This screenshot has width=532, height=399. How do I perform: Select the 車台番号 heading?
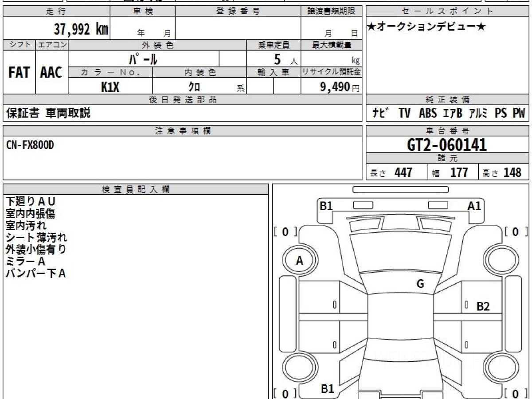tap(448, 131)
